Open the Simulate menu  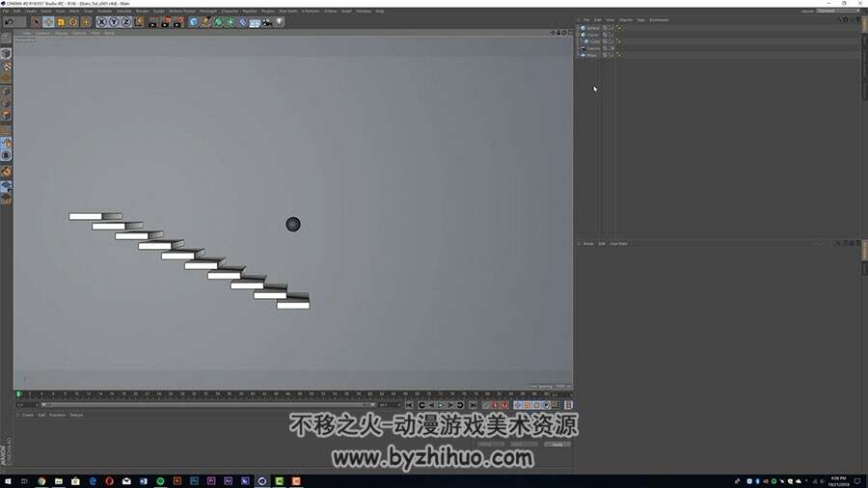point(124,11)
